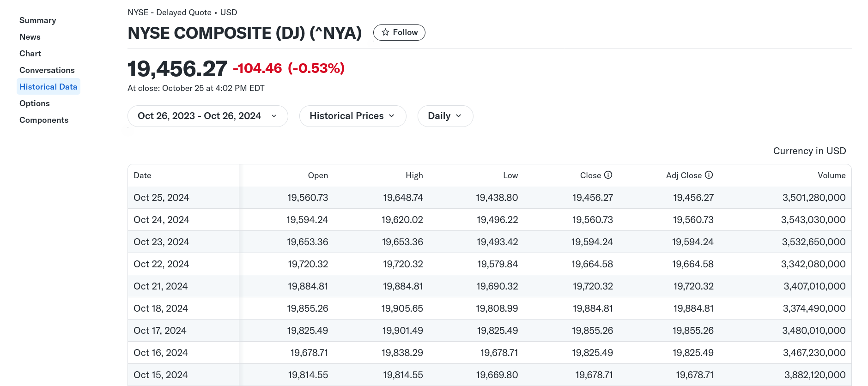Click the info icon next to Adj Close
Screen dimensions: 868x386
tap(709, 175)
